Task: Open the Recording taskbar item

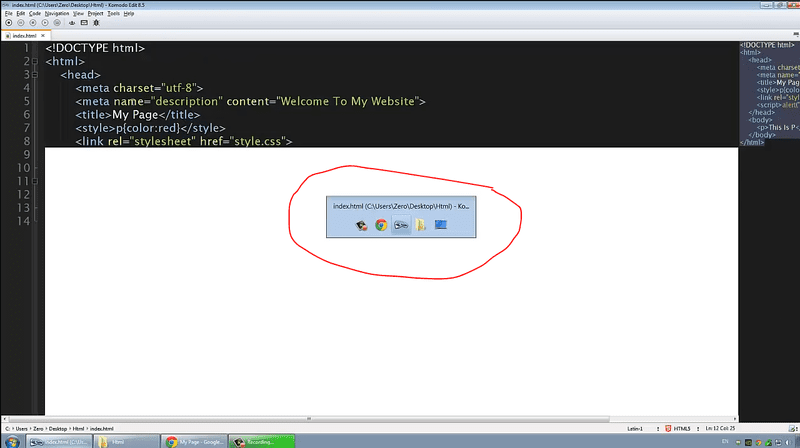Action: (x=262, y=442)
